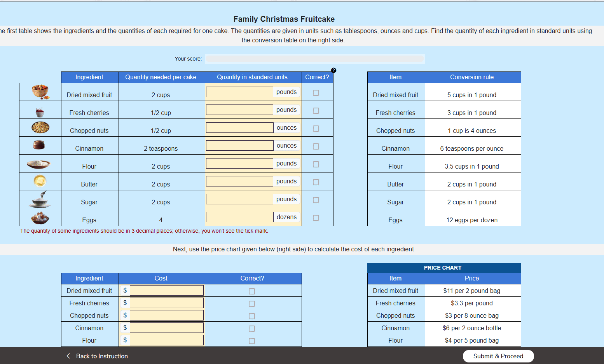Click the pounds input for Fresh cherries

pos(239,110)
